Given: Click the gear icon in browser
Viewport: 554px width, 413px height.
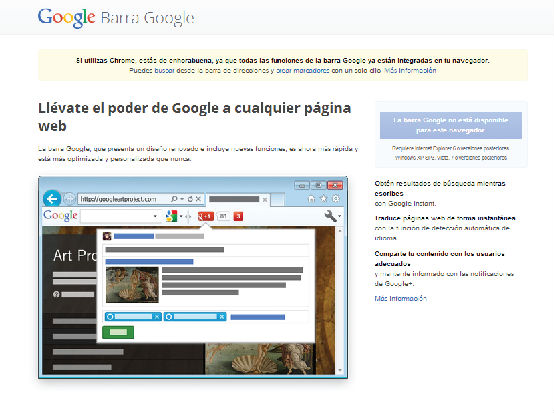Looking at the screenshot, I should pos(336,199).
